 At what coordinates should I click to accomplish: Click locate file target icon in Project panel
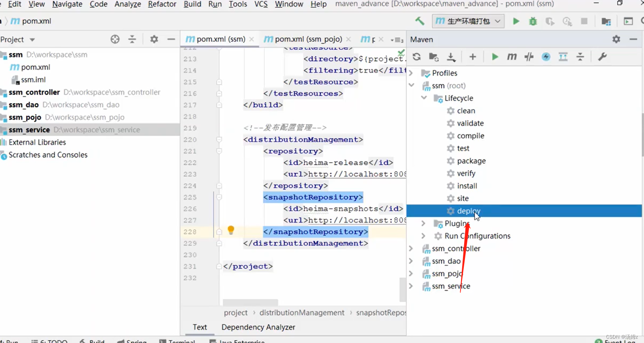coord(115,39)
